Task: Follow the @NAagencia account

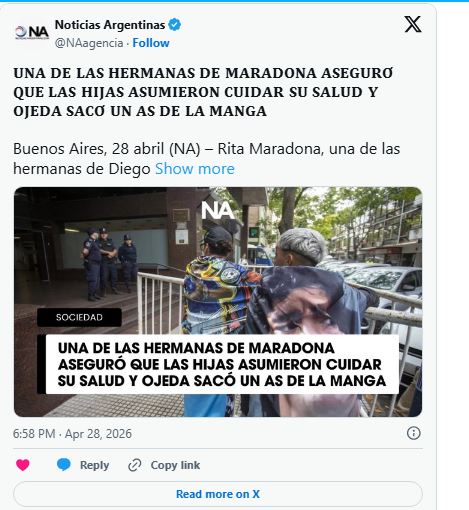Action: [151, 43]
